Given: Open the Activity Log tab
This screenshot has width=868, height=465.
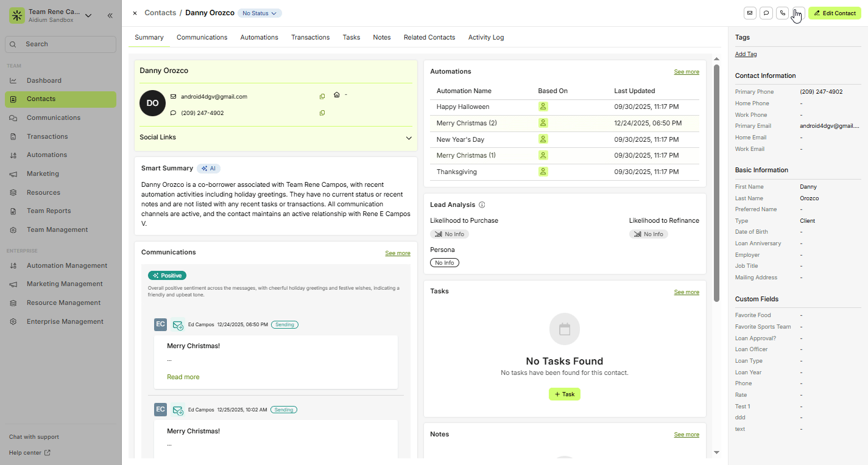Looking at the screenshot, I should point(485,37).
